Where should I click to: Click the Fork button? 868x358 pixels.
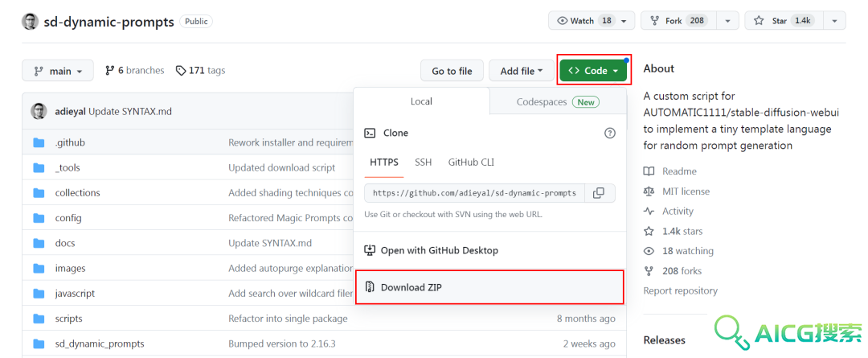[678, 21]
